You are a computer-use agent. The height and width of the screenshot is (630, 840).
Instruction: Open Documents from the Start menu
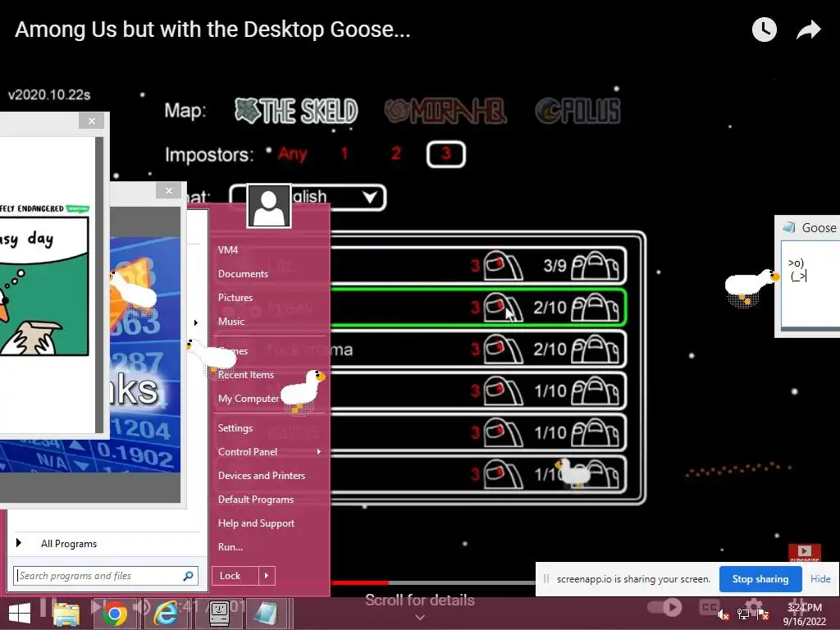(243, 274)
